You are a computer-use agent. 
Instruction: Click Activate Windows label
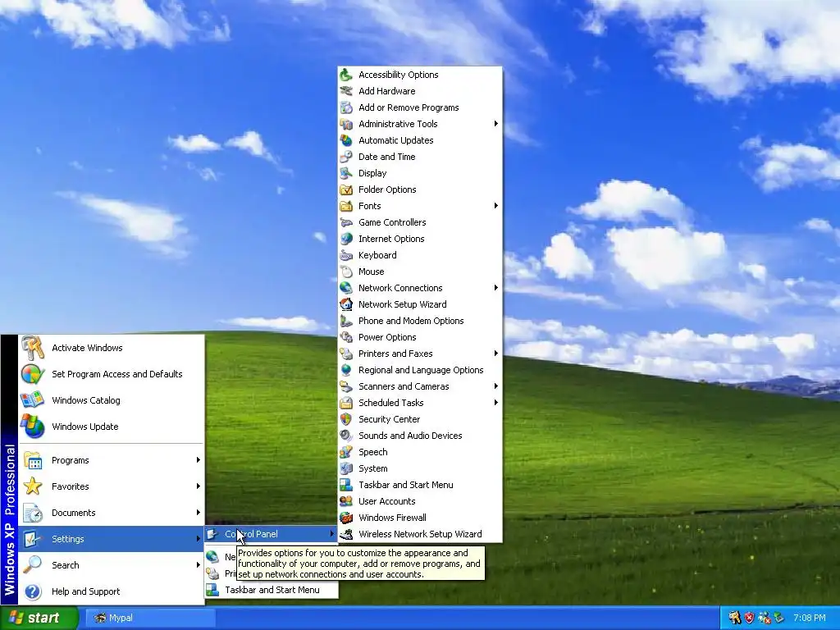(x=87, y=348)
